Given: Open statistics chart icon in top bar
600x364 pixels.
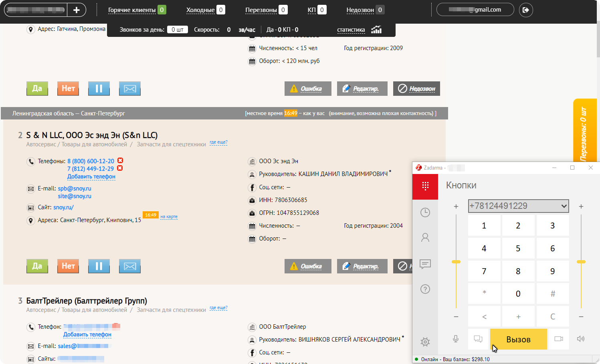Looking at the screenshot, I should coord(376,30).
